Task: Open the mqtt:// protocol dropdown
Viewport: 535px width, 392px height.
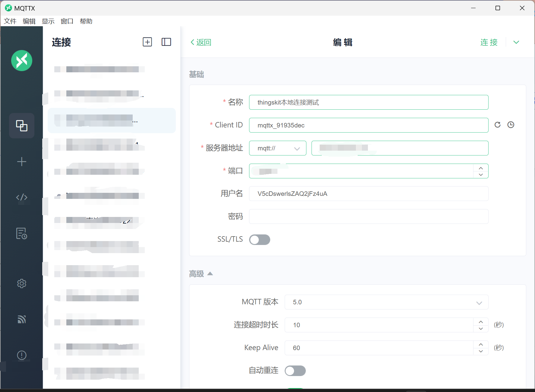Action: click(278, 148)
